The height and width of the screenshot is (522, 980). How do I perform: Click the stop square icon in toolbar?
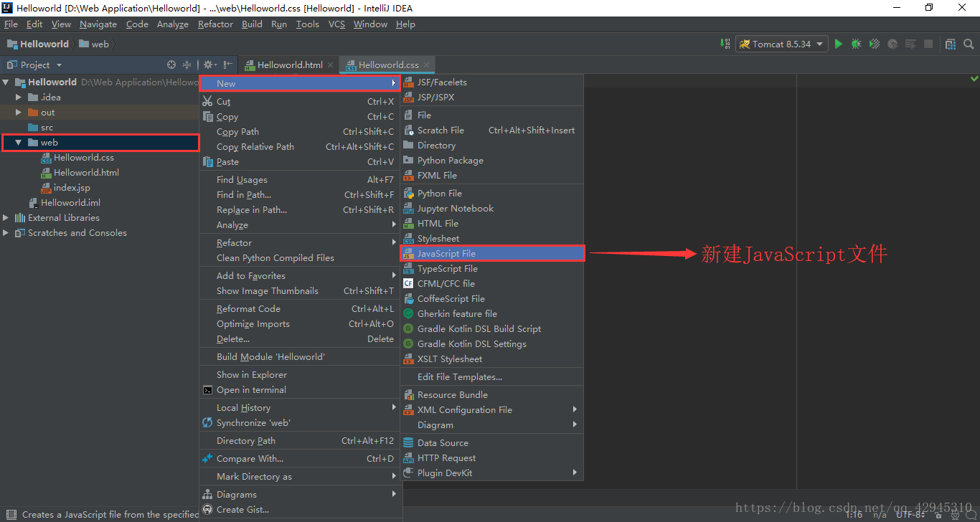coord(928,44)
